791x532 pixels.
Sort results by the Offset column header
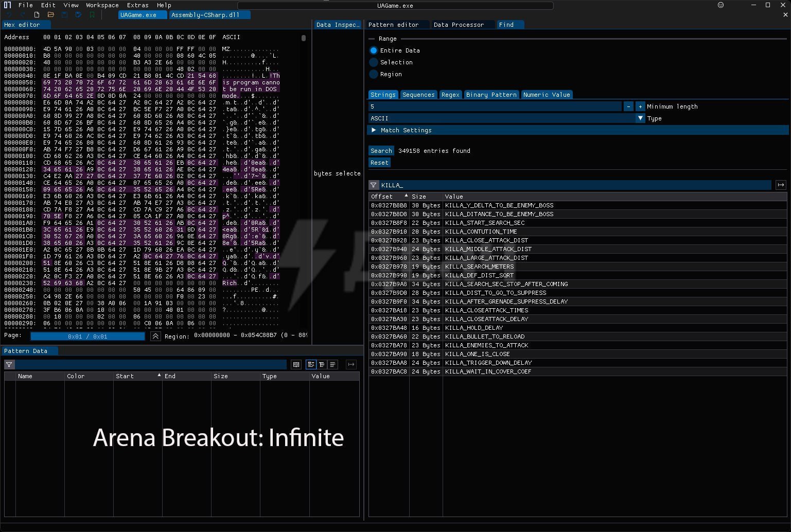[x=389, y=197]
